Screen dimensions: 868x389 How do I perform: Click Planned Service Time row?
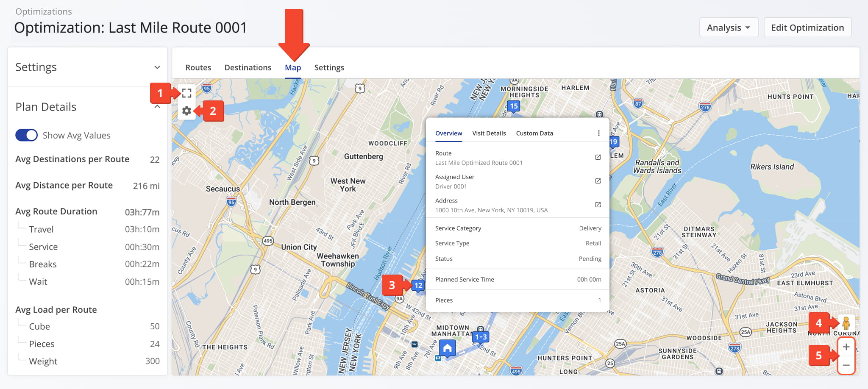[518, 279]
